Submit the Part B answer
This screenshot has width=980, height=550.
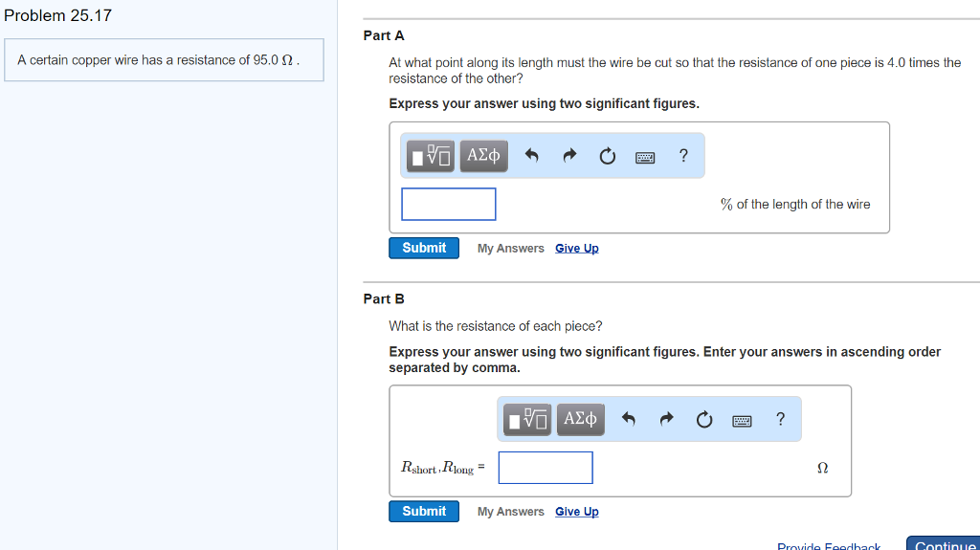click(x=424, y=512)
